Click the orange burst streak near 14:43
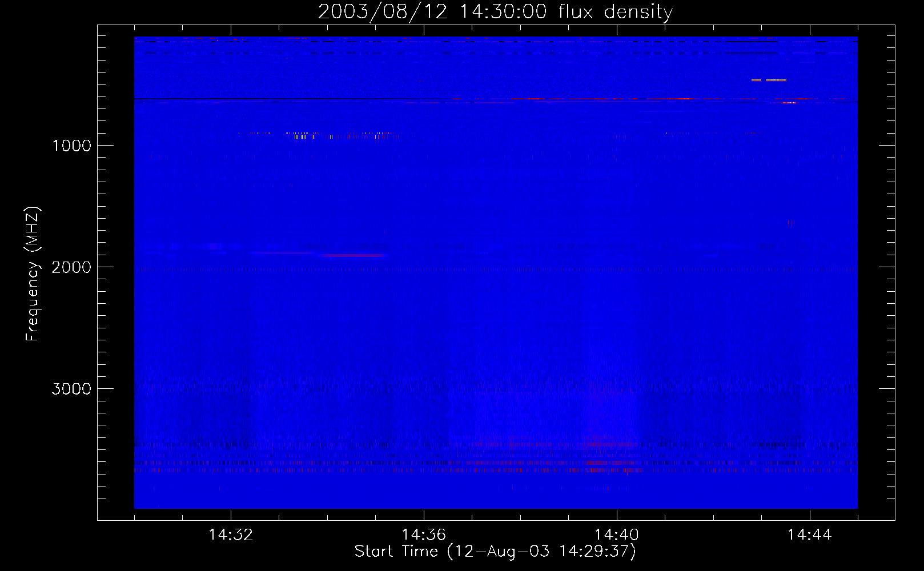This screenshot has height=571, width=924. coord(769,80)
